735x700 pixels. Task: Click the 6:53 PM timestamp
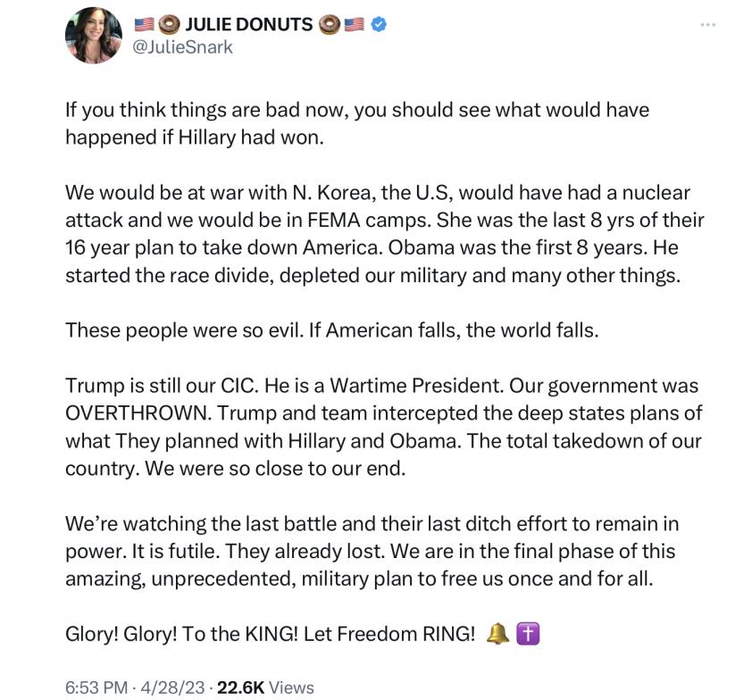click(96, 687)
